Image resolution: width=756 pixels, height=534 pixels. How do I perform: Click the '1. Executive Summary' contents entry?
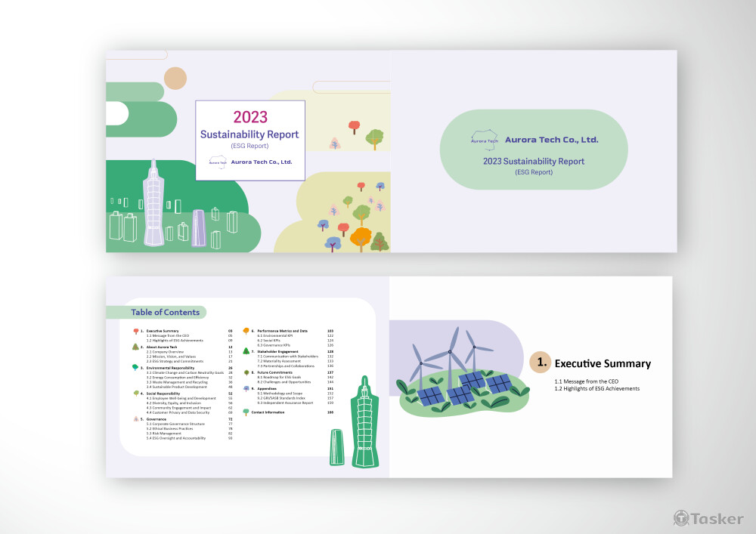point(160,332)
